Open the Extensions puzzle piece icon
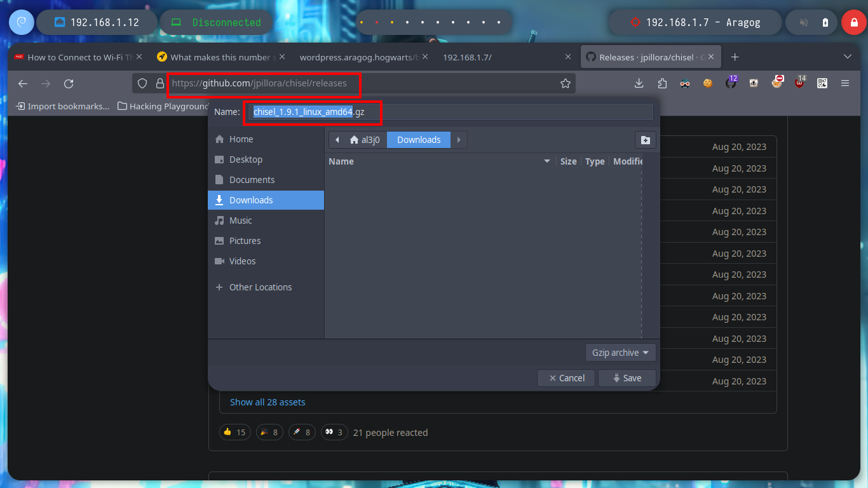Image resolution: width=868 pixels, height=488 pixels. click(x=662, y=83)
